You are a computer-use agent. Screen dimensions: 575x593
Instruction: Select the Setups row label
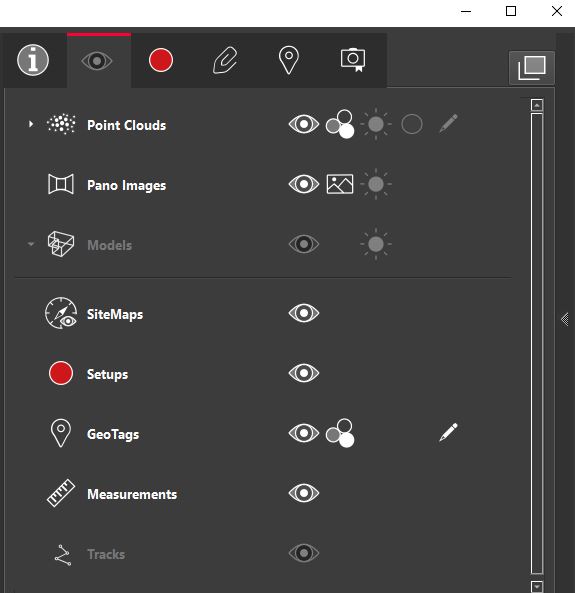pos(107,374)
